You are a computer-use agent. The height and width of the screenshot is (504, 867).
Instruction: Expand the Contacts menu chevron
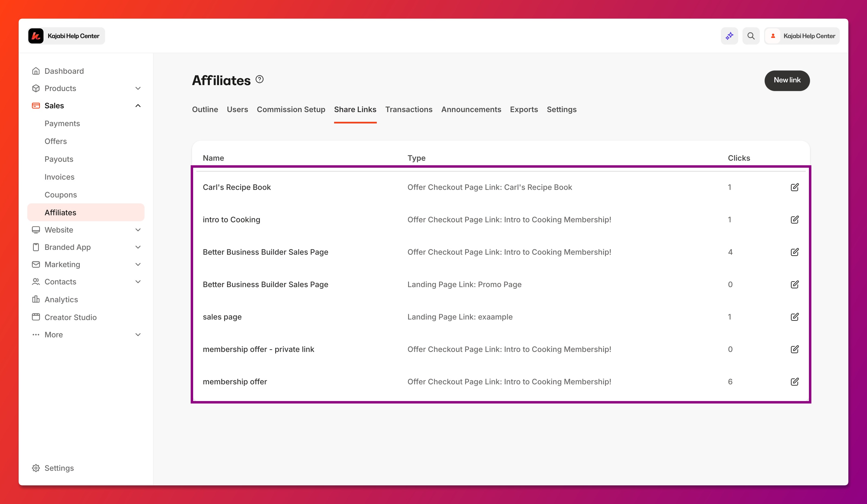(138, 282)
